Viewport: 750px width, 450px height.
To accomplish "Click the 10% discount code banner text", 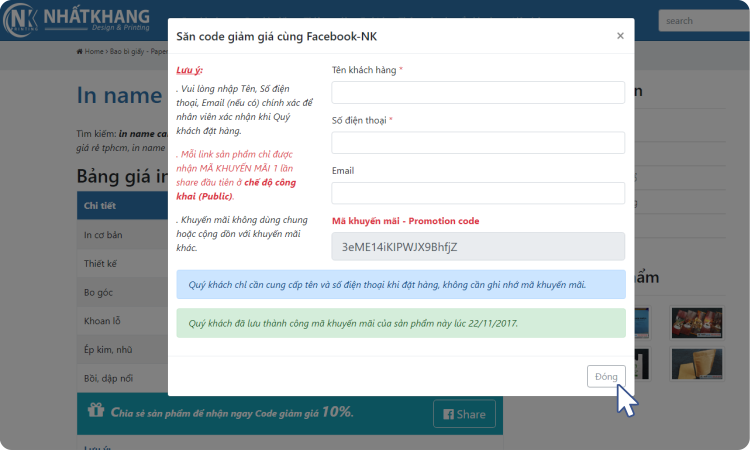I will tap(232, 412).
